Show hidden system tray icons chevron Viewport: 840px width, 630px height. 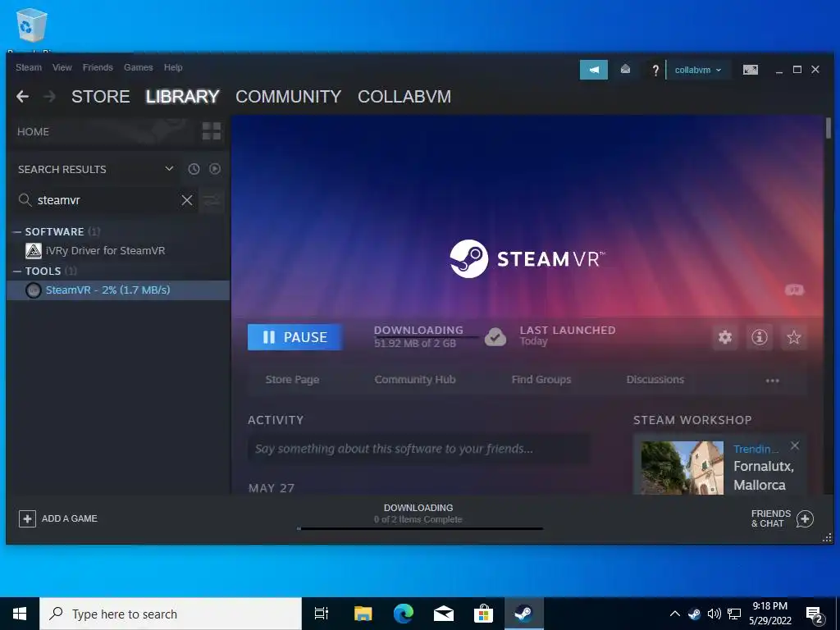point(675,614)
